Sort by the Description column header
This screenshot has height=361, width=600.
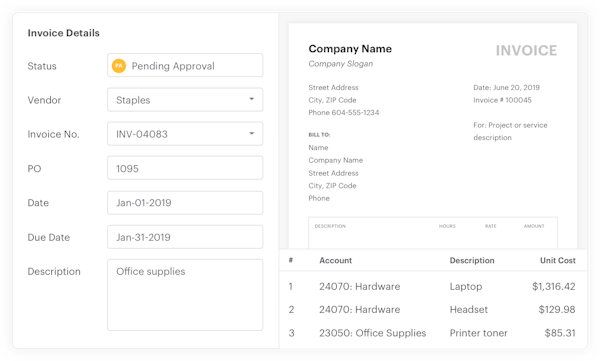472,260
